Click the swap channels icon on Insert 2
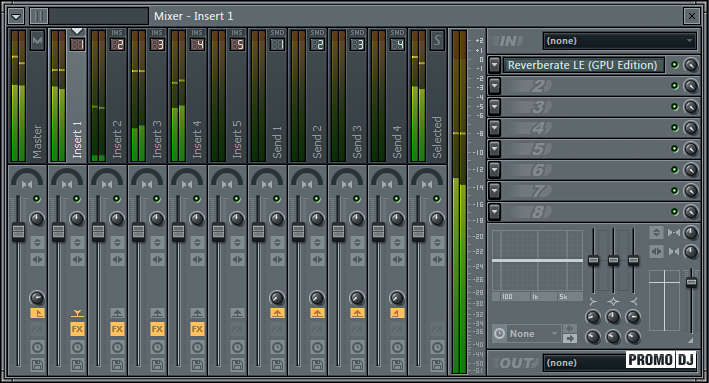Image resolution: width=709 pixels, height=383 pixels. click(117, 260)
